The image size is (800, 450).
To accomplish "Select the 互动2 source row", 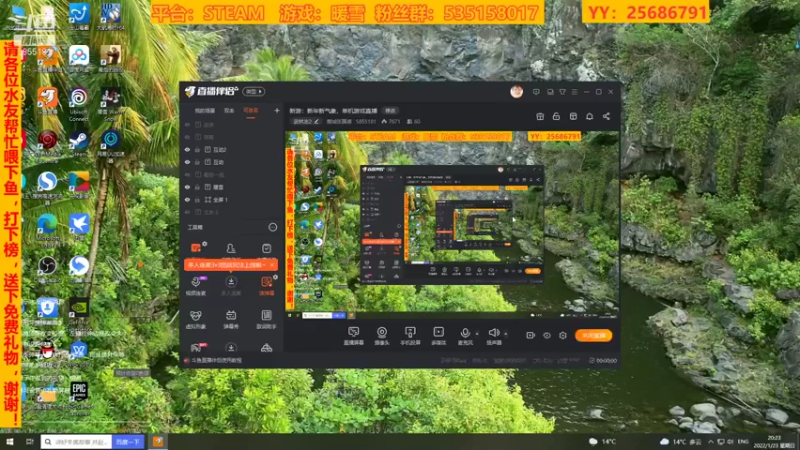I will coord(232,149).
